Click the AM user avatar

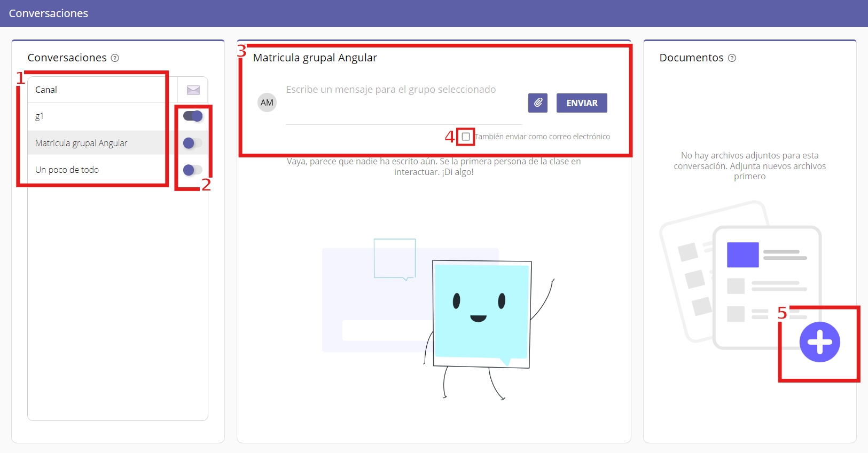267,102
